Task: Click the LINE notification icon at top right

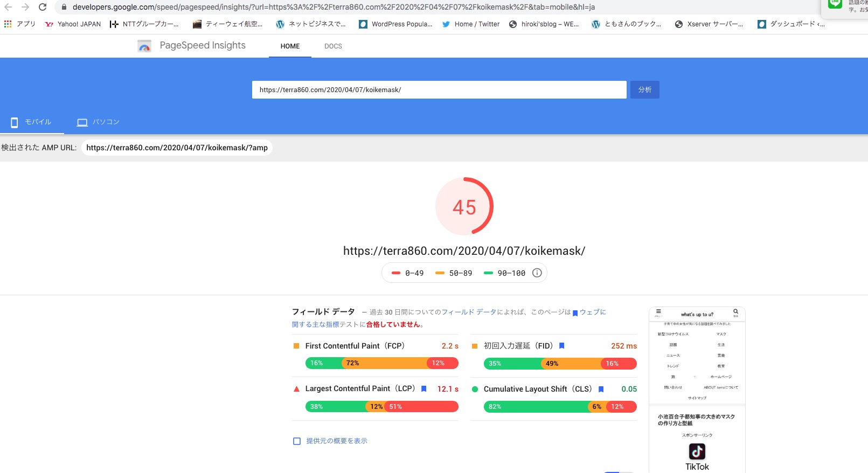Action: coord(835,3)
